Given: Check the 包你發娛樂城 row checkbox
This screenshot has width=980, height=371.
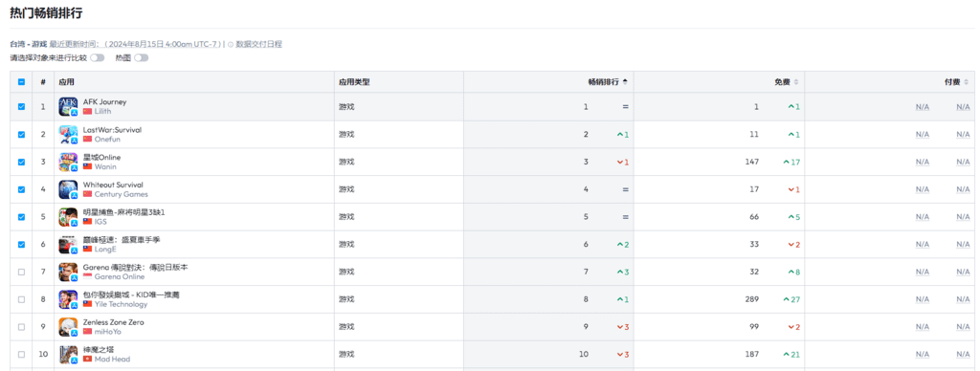Looking at the screenshot, I should (x=22, y=299).
